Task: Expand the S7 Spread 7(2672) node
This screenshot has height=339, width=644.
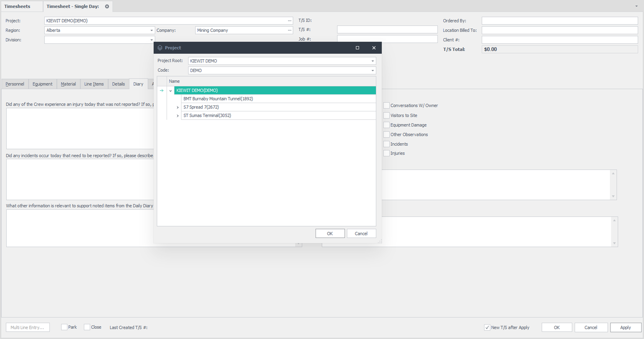Action: click(178, 107)
